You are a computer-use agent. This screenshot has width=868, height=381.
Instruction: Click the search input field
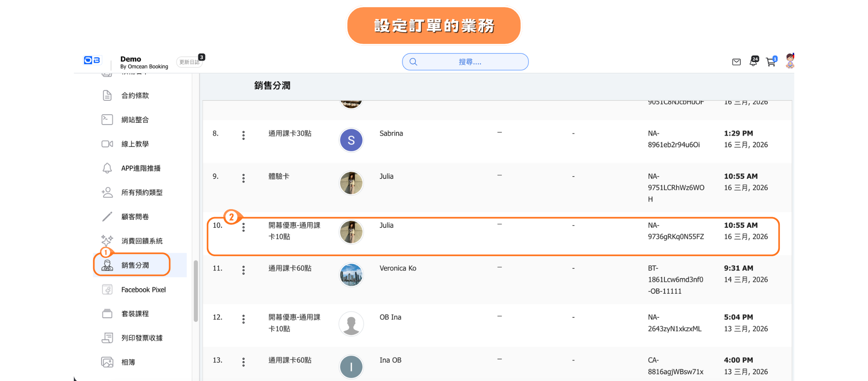[469, 62]
